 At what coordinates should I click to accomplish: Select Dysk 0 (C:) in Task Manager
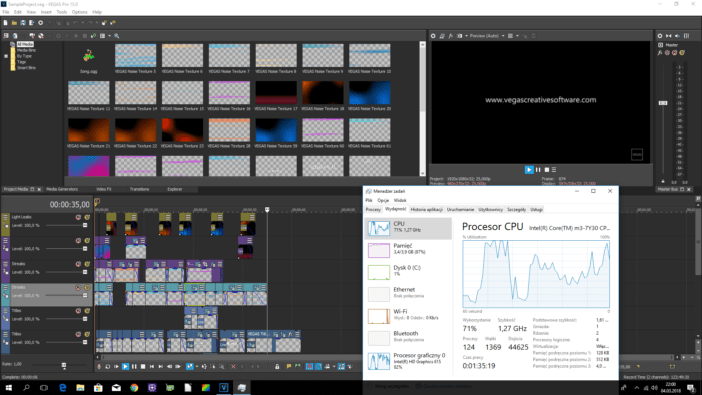408,271
